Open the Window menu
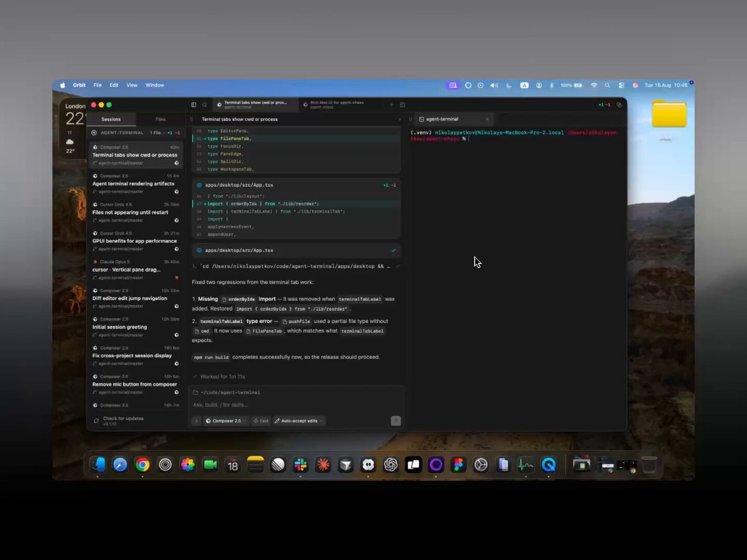 click(155, 85)
